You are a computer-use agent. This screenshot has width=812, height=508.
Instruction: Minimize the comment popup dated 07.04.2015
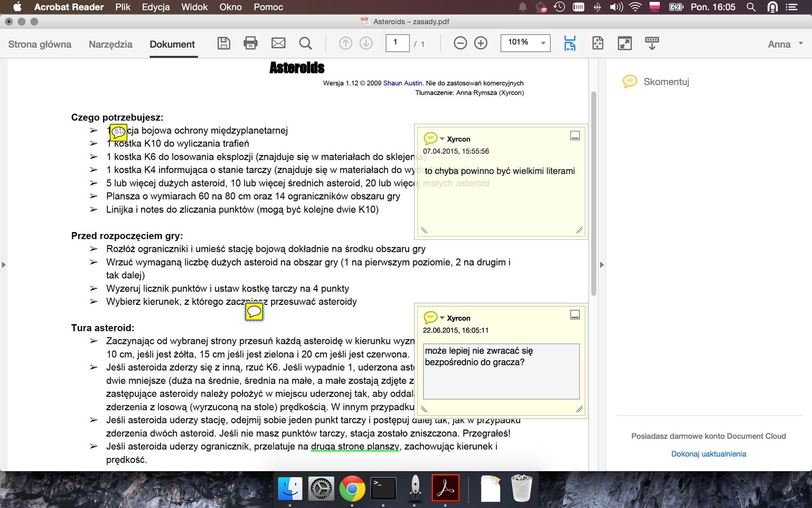pyautogui.click(x=575, y=136)
